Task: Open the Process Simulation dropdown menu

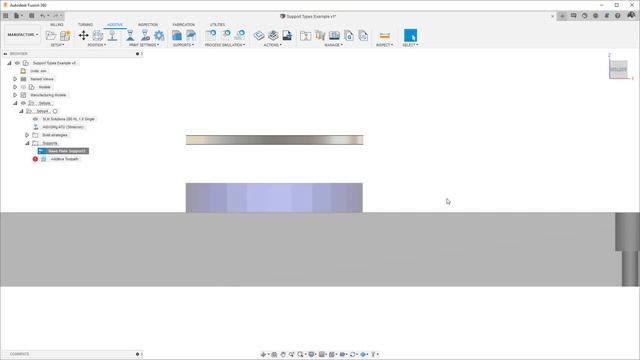Action: point(225,45)
